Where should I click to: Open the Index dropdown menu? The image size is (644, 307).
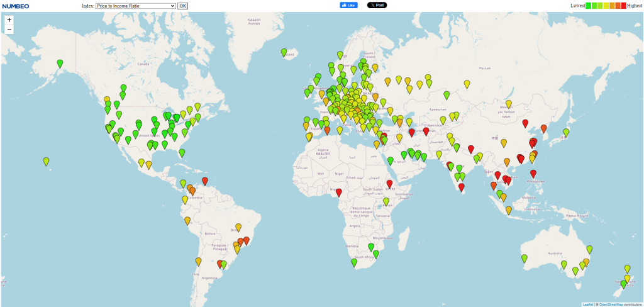(x=135, y=6)
